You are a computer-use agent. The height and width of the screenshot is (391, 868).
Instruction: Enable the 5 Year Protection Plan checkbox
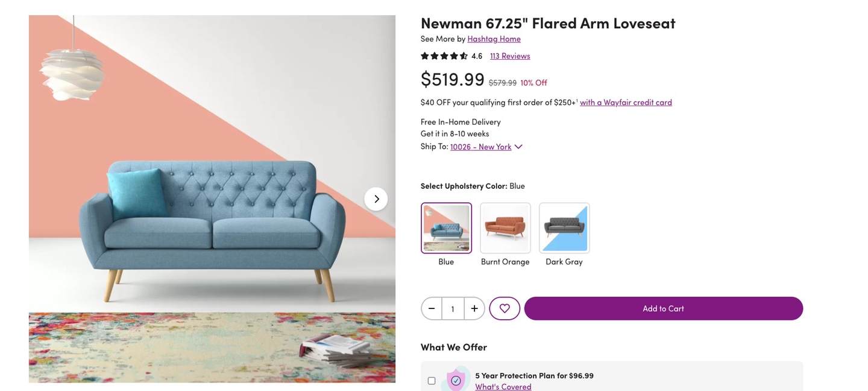coord(432,381)
